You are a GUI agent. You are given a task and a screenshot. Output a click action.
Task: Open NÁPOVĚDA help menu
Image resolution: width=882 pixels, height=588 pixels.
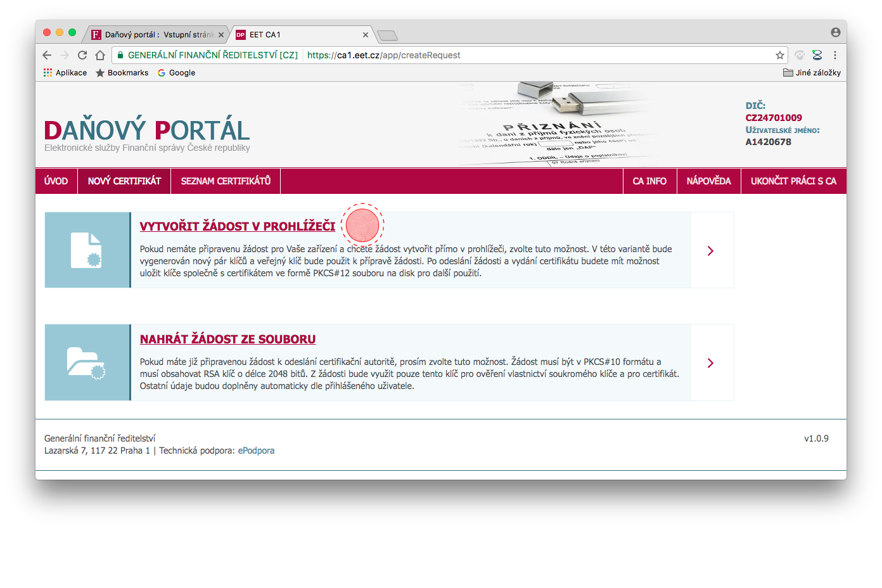[x=708, y=181]
